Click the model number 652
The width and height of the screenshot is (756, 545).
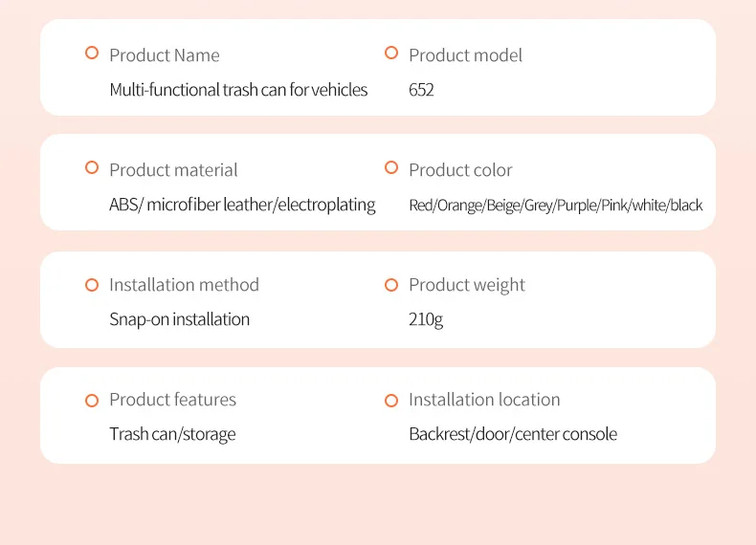(x=421, y=90)
